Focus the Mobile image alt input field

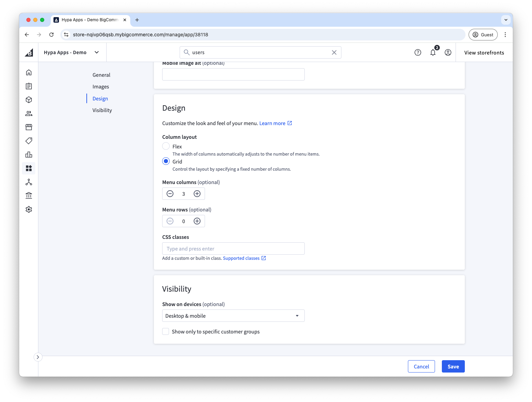click(x=233, y=74)
